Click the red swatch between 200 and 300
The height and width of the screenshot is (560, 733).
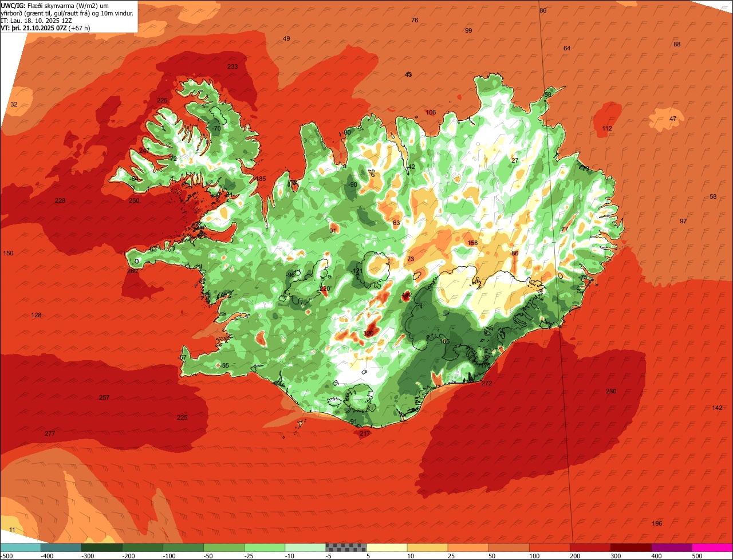(590, 547)
